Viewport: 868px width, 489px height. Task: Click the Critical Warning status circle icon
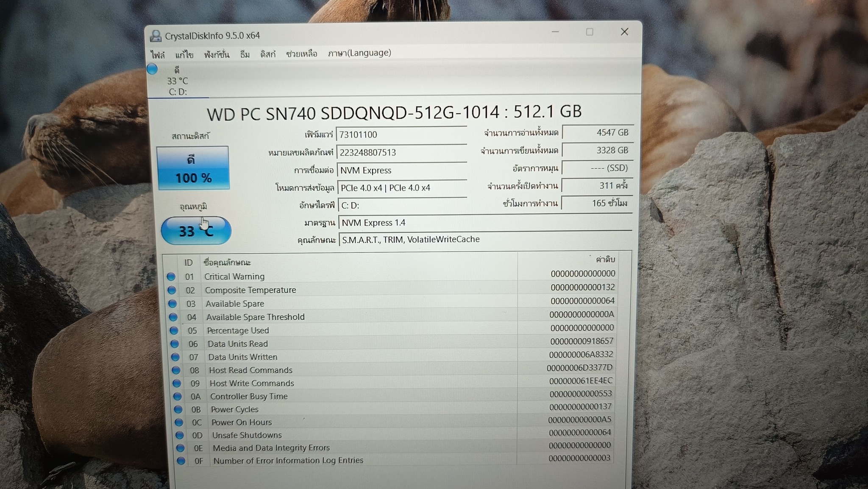pos(171,277)
